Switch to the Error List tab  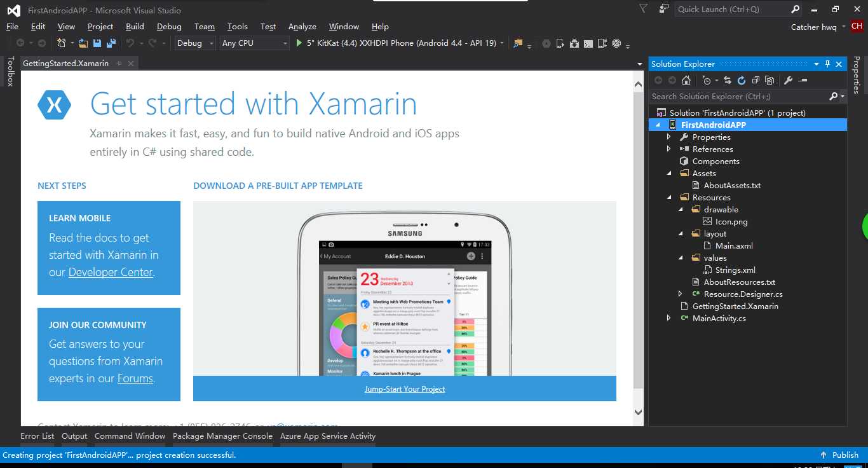click(37, 436)
